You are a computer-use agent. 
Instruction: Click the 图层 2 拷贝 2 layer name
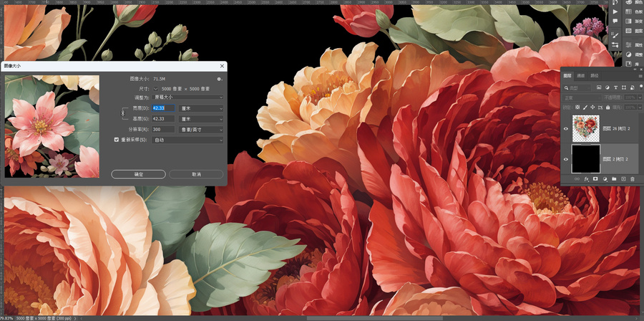615,159
